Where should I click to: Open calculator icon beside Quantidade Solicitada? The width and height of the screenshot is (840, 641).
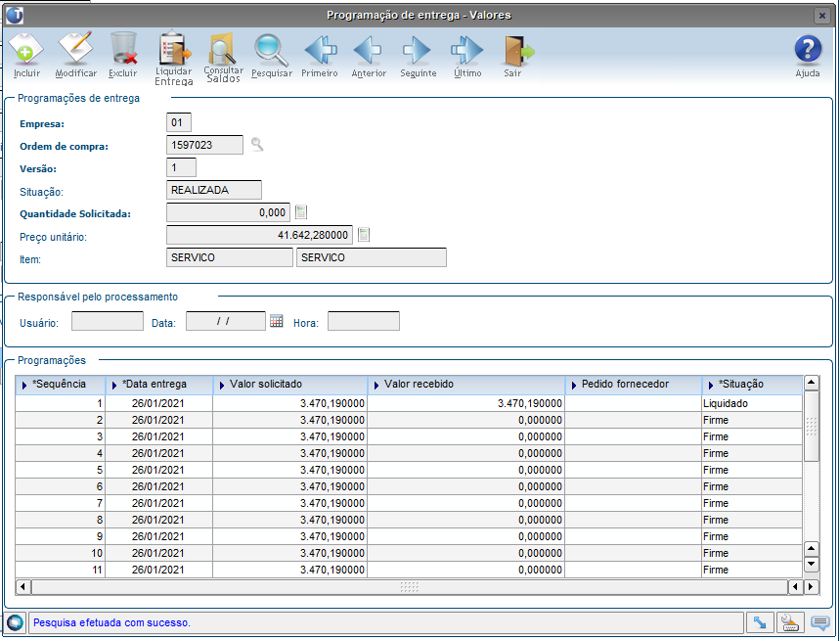(301, 212)
